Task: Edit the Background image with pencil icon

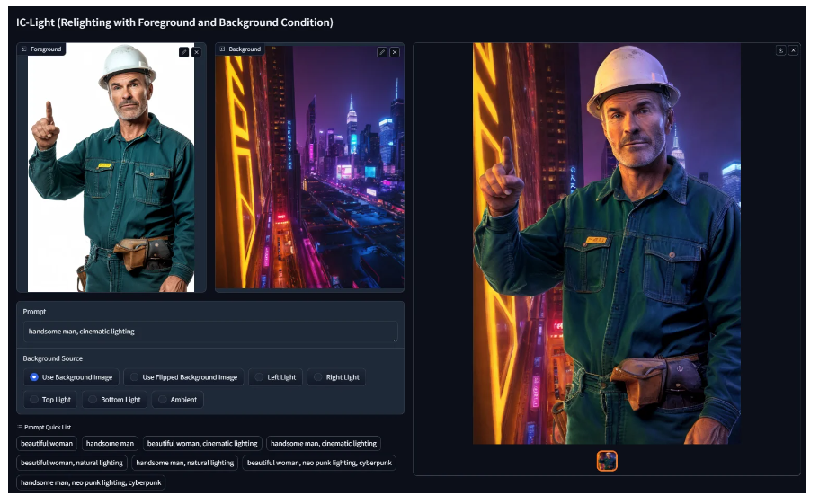Action: coord(381,52)
